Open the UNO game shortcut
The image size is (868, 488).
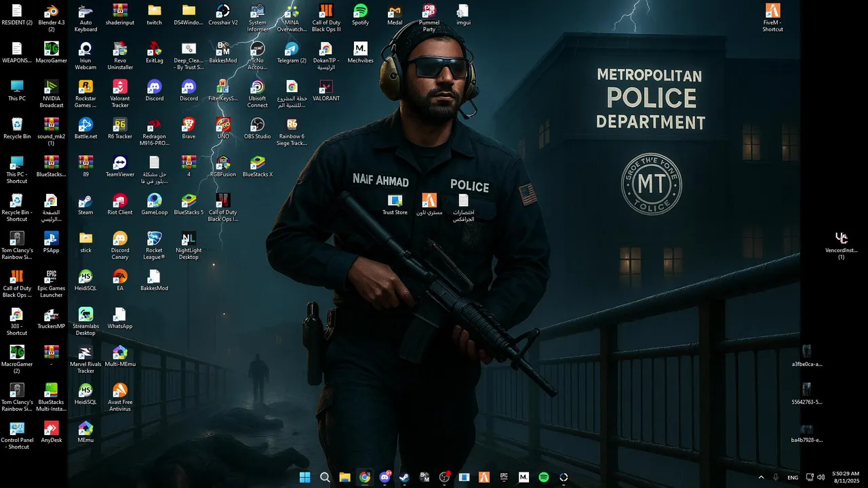[223, 129]
